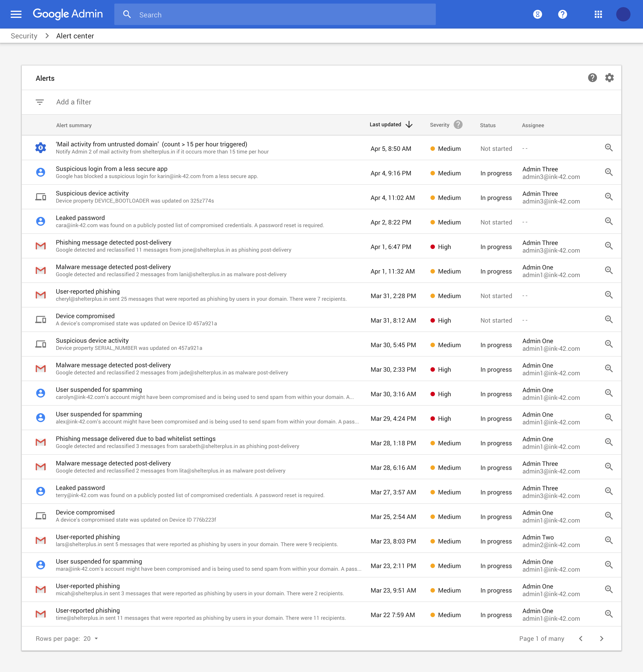Navigate to Security breadcrumb
The height and width of the screenshot is (672, 643).
coord(24,36)
